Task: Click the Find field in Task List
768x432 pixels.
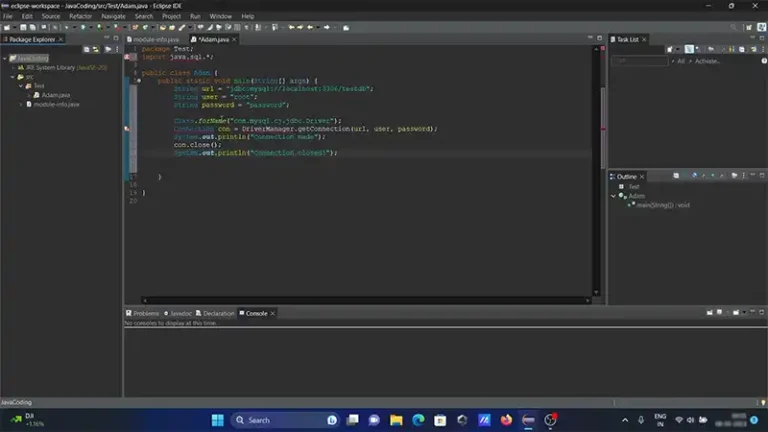Action: (640, 61)
